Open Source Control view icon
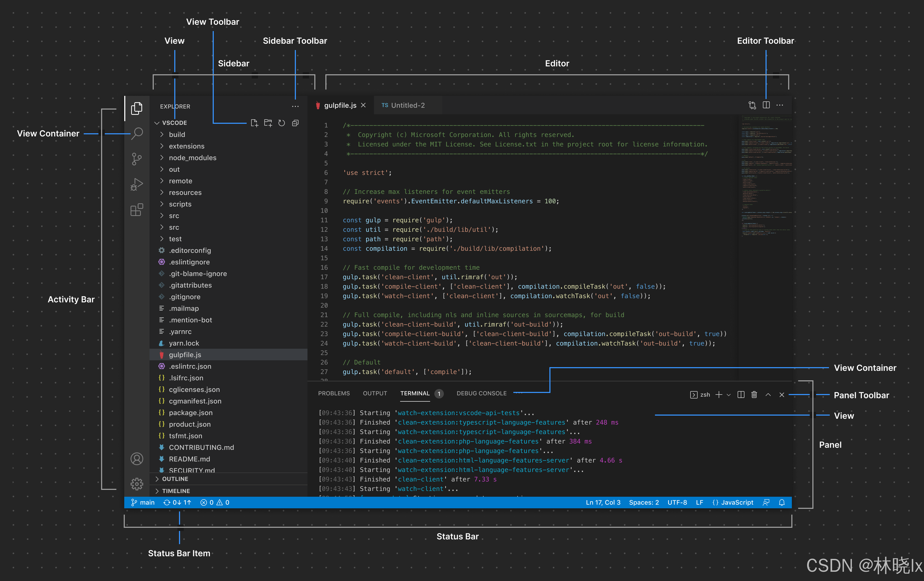The width and height of the screenshot is (924, 581). 137,159
